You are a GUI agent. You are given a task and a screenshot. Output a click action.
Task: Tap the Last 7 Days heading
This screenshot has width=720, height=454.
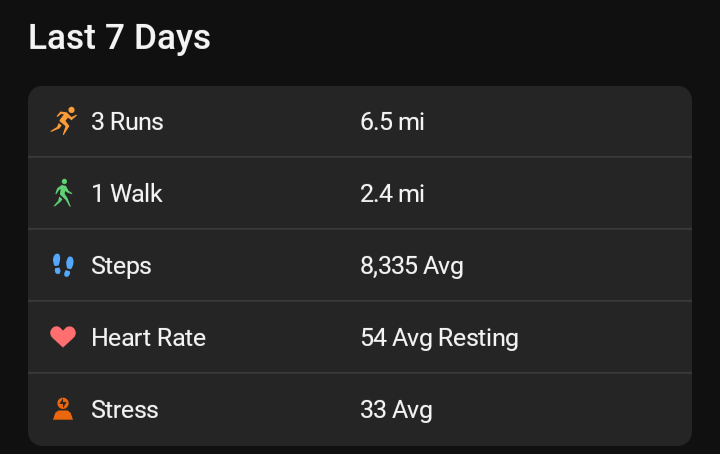(119, 37)
